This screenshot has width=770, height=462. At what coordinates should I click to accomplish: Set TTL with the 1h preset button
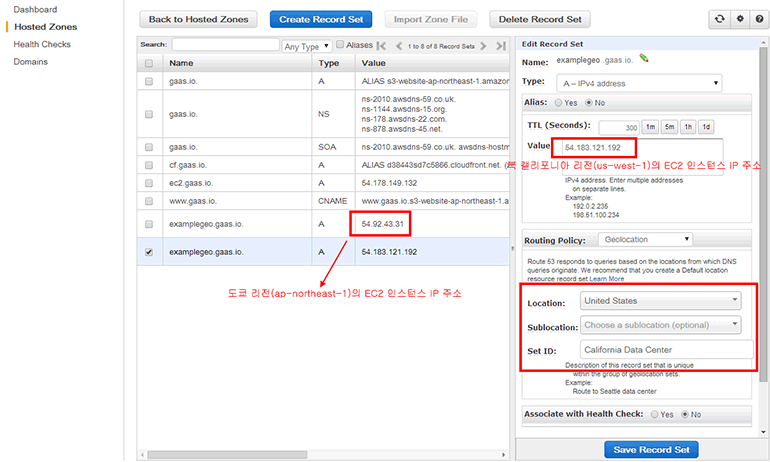pyautogui.click(x=687, y=127)
